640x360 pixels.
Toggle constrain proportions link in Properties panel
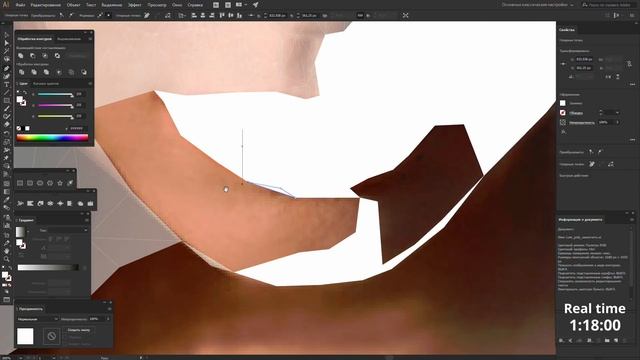coord(629,64)
